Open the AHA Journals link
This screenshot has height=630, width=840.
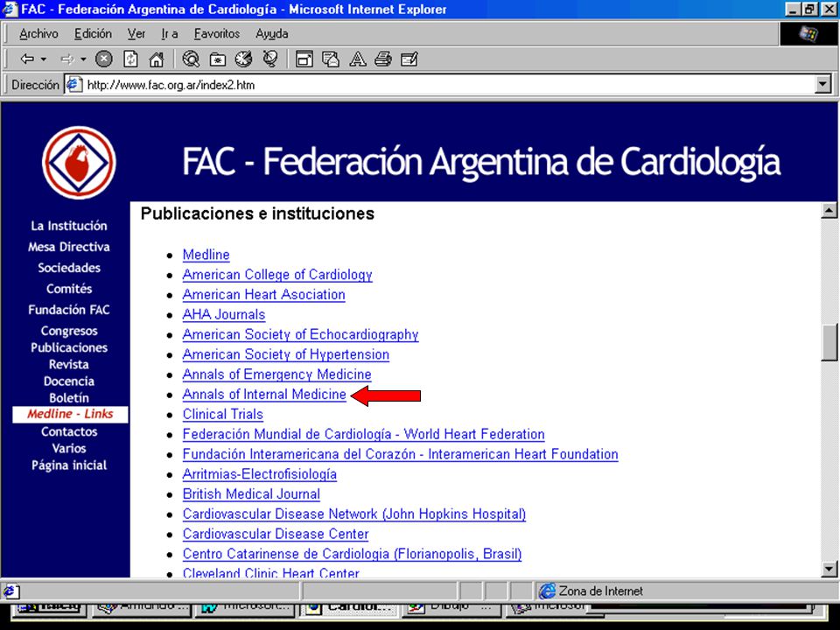click(x=223, y=314)
